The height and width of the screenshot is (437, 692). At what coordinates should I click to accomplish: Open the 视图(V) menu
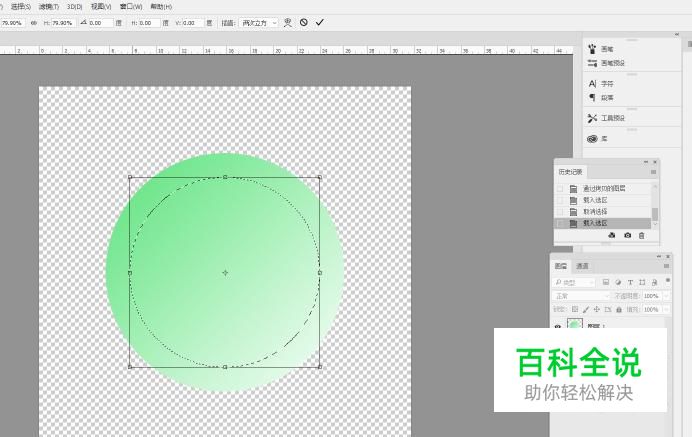pos(101,7)
